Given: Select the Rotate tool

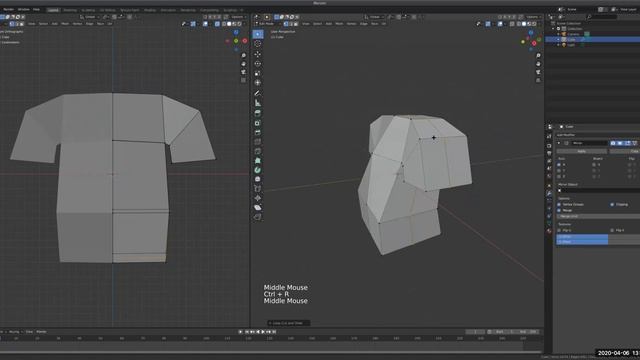Looking at the screenshot, I should (x=258, y=64).
